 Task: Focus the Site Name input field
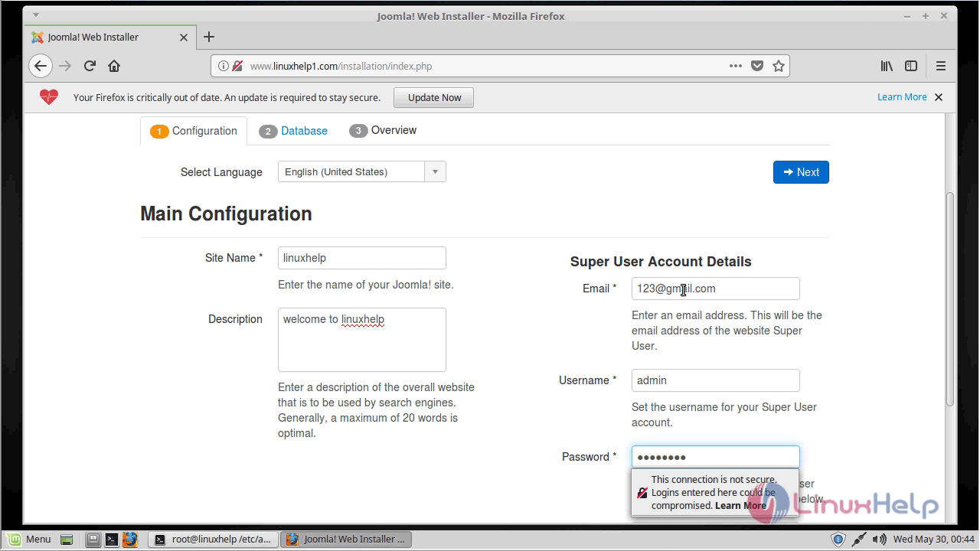361,258
